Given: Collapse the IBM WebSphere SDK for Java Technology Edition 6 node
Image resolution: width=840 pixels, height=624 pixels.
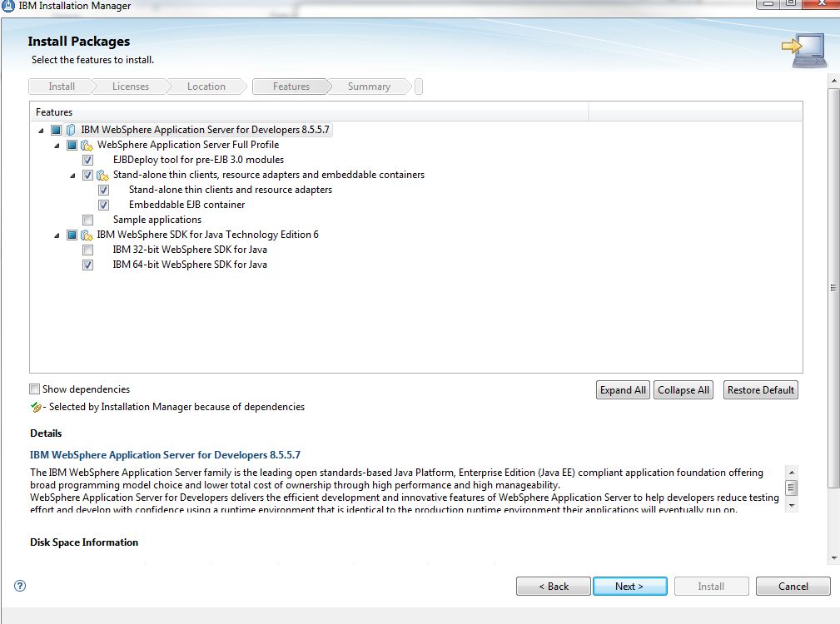Looking at the screenshot, I should click(57, 235).
